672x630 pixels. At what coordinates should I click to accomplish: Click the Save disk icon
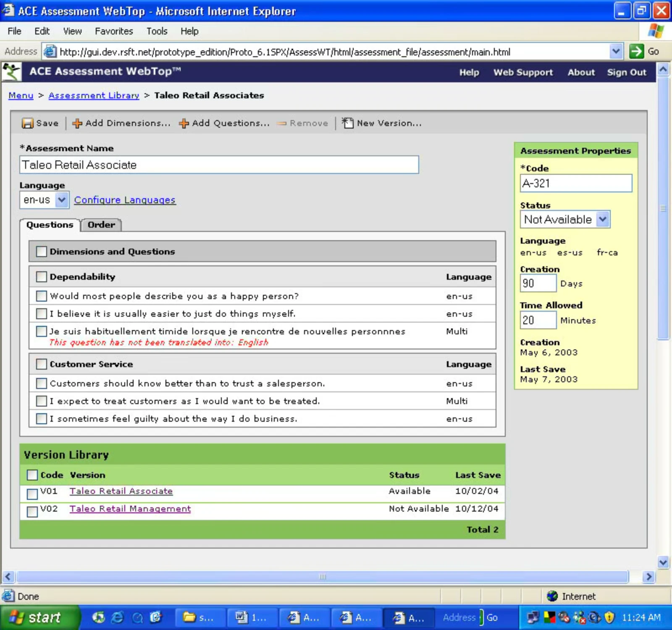point(27,123)
